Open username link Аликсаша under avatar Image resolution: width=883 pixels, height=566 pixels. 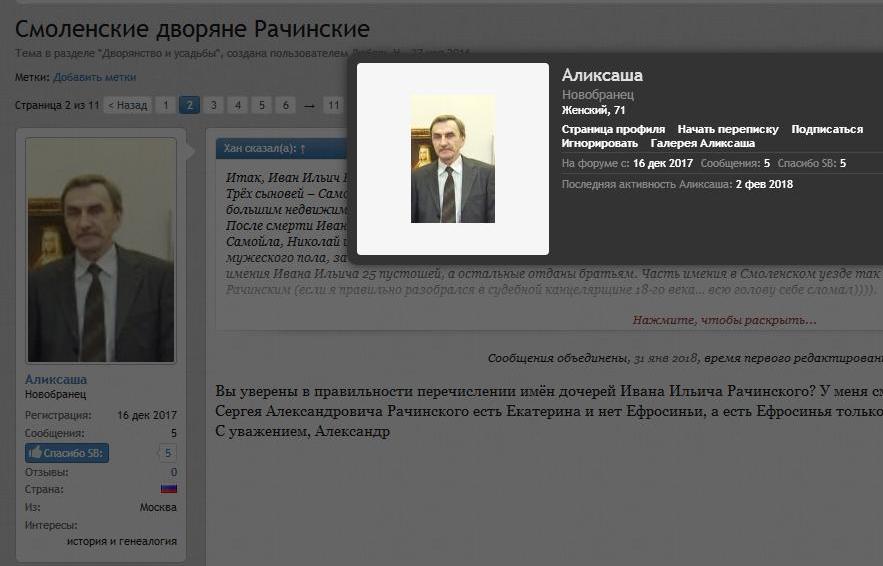coord(56,380)
